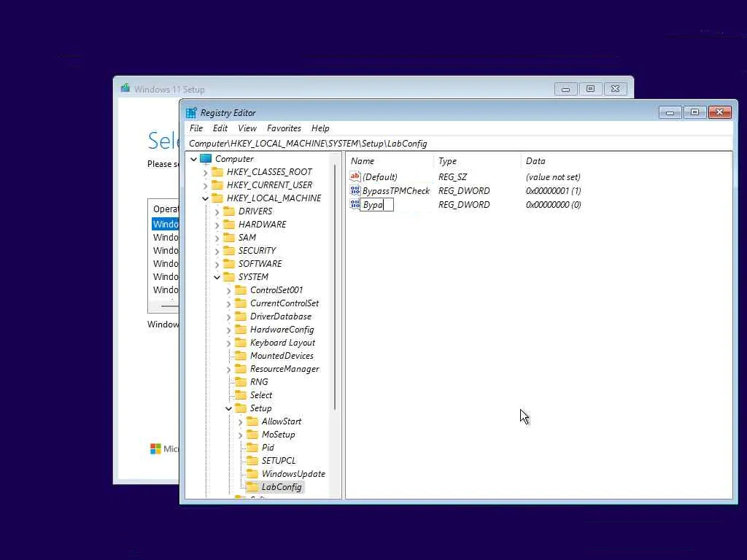Click the tree pane vertical scrollbar
747x560 pixels.
pyautogui.click(x=336, y=287)
